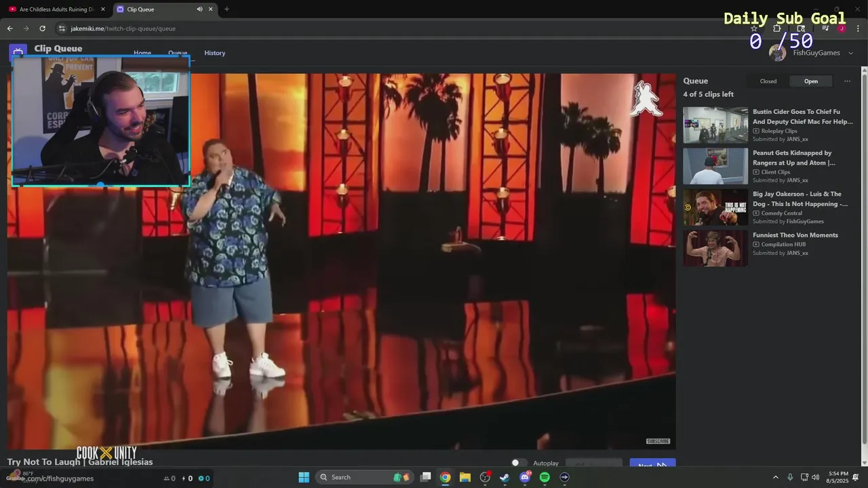Mute the Clip Queue tab via speaker icon
Screen dimensions: 868x488
point(199,9)
